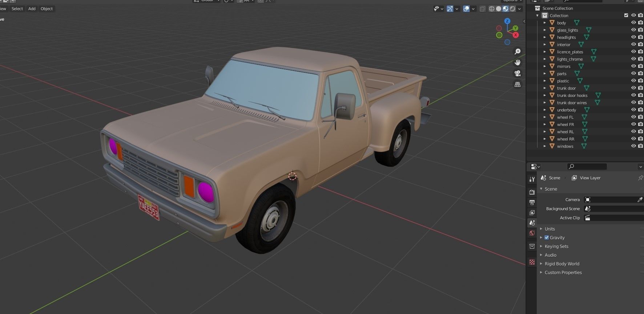644x314 pixels.
Task: Click the Z axis on navigation gizmo
Action: 507,21
